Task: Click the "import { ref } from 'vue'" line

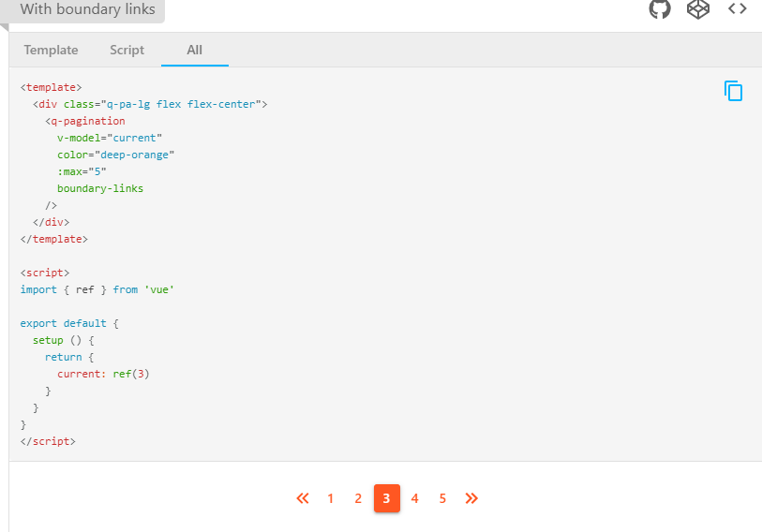Action: (97, 289)
